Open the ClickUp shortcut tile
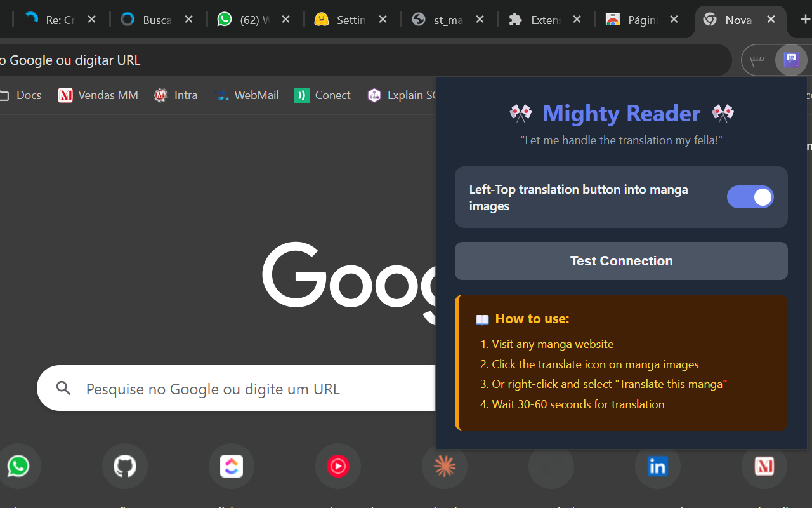This screenshot has width=812, height=508. point(232,466)
